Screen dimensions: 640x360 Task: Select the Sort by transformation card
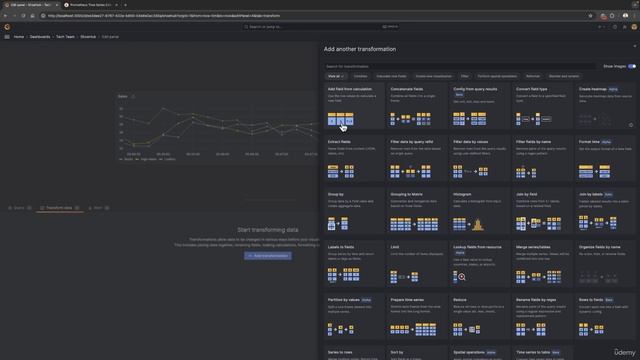(417, 353)
